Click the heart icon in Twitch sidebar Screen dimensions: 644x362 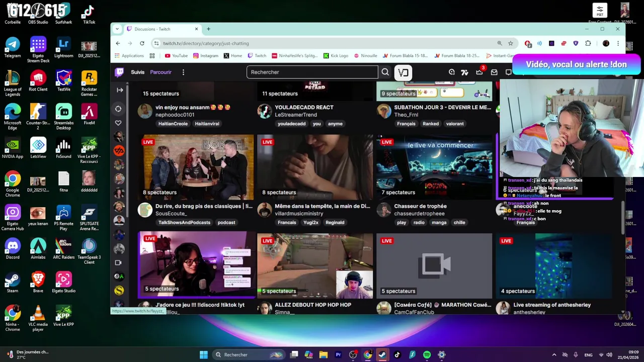click(x=118, y=123)
